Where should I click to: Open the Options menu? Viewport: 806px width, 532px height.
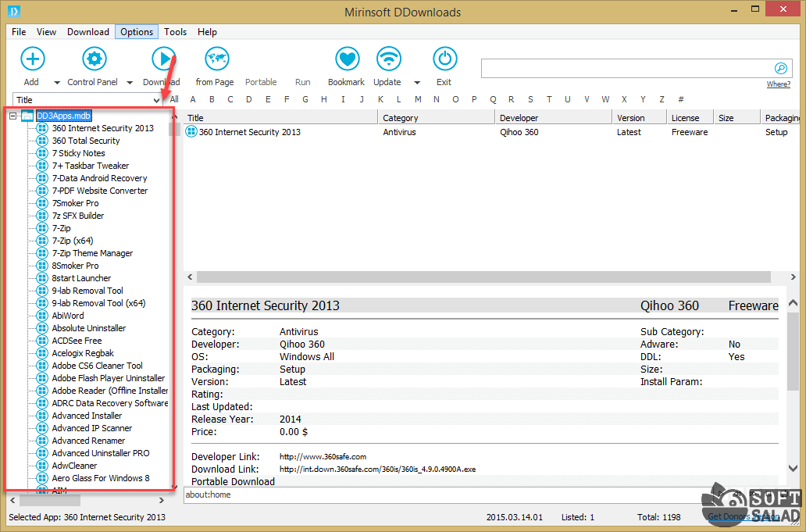(137, 32)
